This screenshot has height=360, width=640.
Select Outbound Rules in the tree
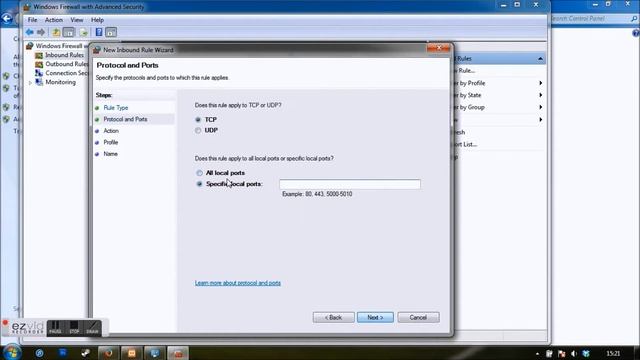pos(67,64)
